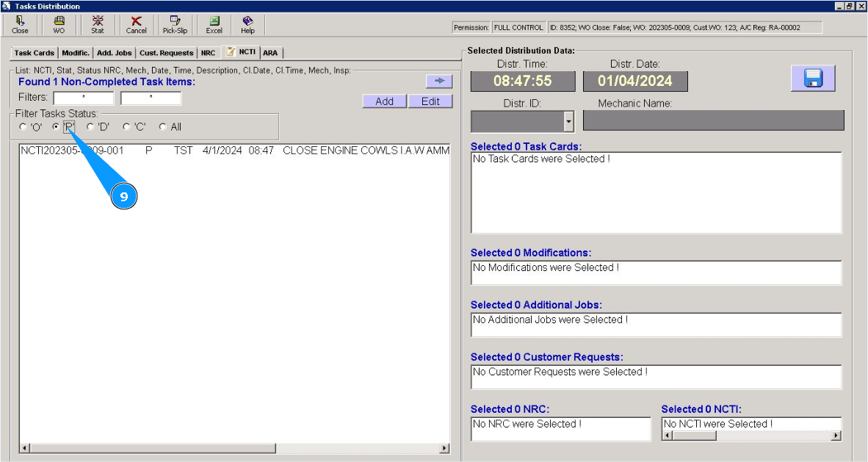868x462 pixels.
Task: Click the second Filters input field
Action: tap(151, 98)
